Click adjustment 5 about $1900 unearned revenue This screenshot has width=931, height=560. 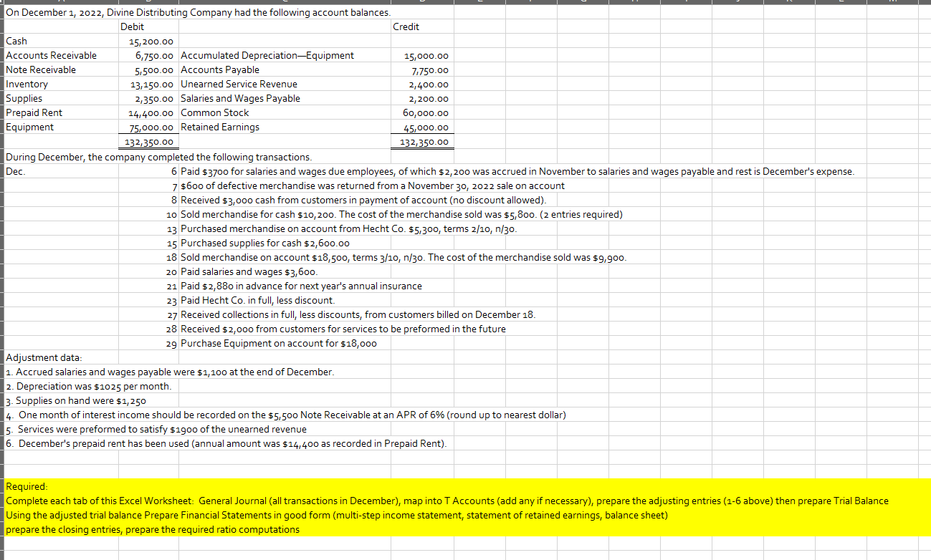[x=156, y=429]
